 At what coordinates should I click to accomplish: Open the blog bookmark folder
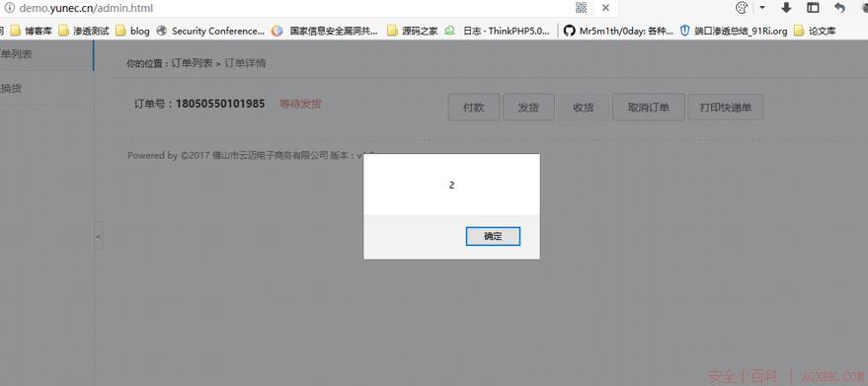[133, 31]
